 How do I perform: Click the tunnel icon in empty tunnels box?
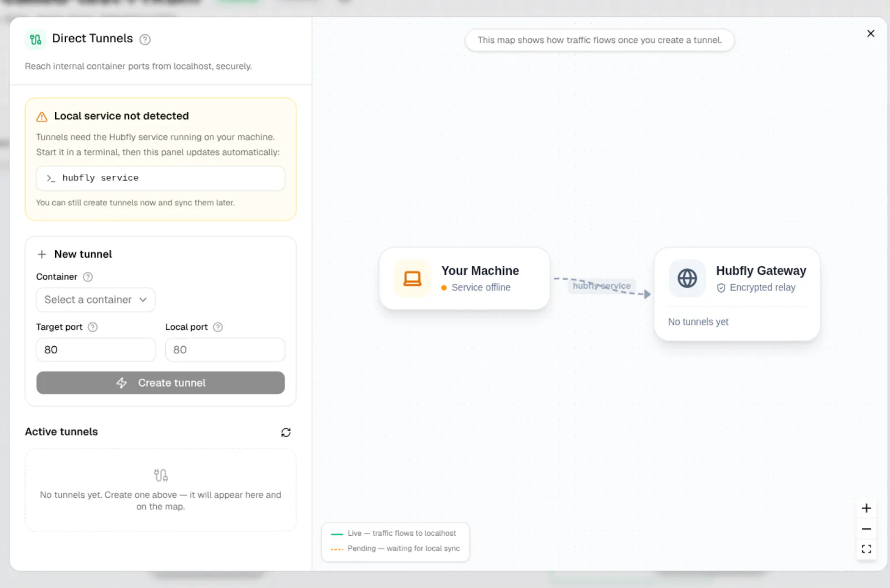pos(161,475)
